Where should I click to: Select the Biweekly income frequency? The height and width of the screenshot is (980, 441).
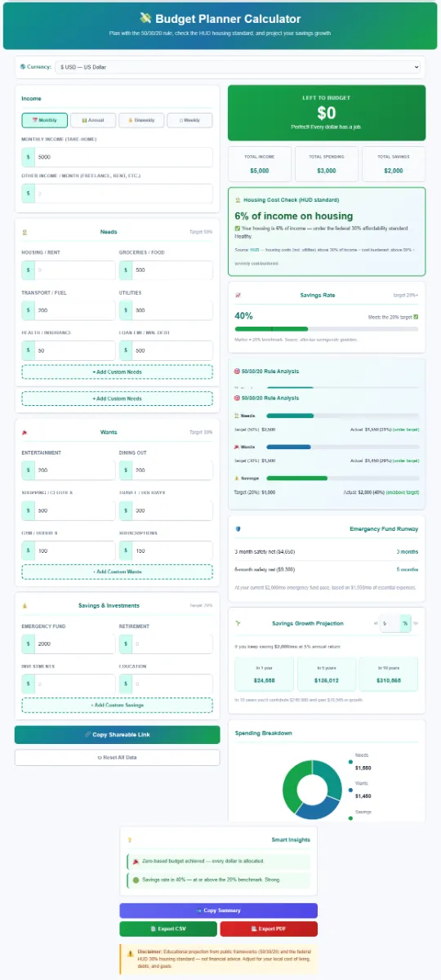pyautogui.click(x=141, y=120)
